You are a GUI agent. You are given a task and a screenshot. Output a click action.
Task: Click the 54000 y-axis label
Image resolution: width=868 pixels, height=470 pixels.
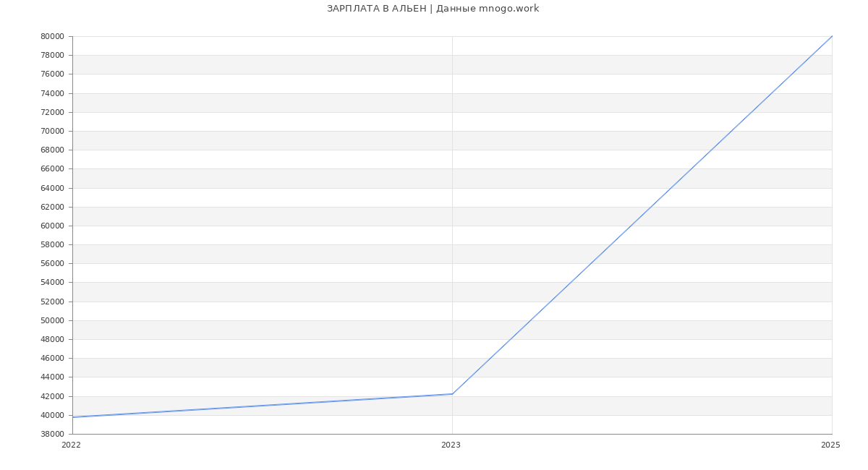coord(52,283)
